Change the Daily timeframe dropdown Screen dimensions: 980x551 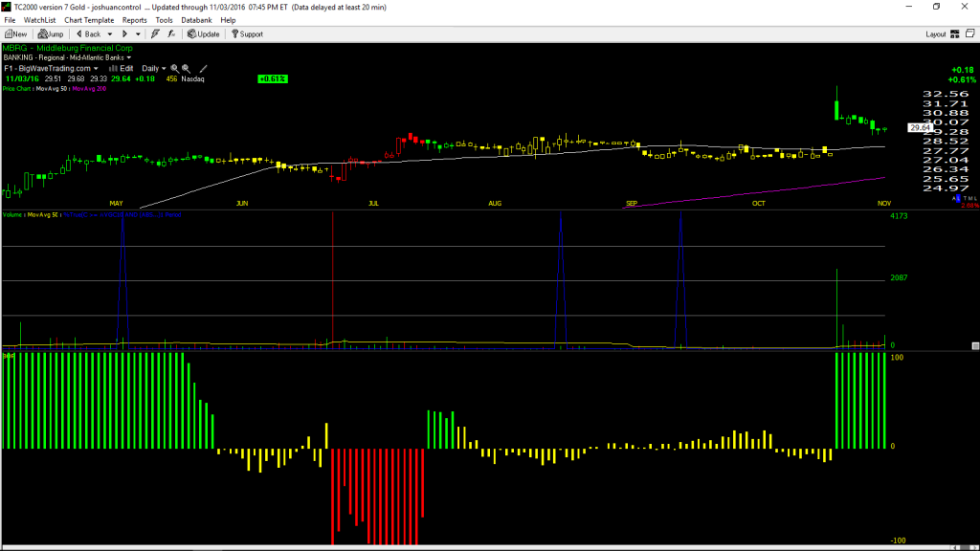[x=154, y=69]
